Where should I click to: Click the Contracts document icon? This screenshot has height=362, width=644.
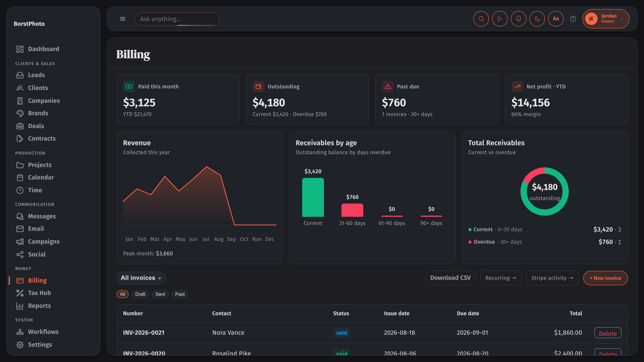pos(20,139)
